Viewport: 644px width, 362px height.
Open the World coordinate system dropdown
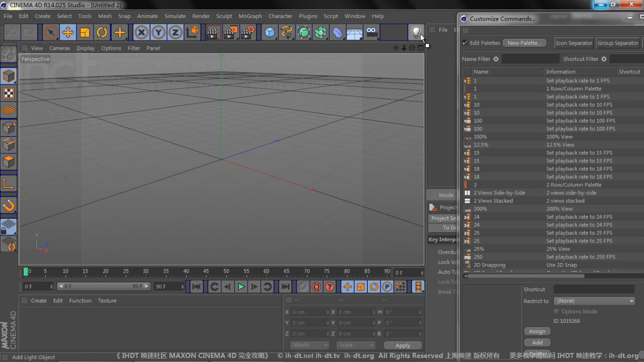(x=309, y=345)
